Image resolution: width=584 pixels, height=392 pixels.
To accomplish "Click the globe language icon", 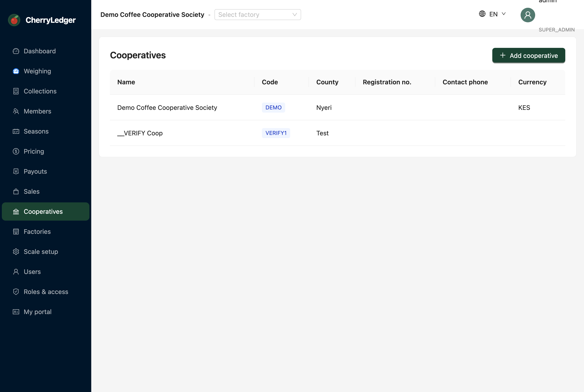I will point(482,14).
